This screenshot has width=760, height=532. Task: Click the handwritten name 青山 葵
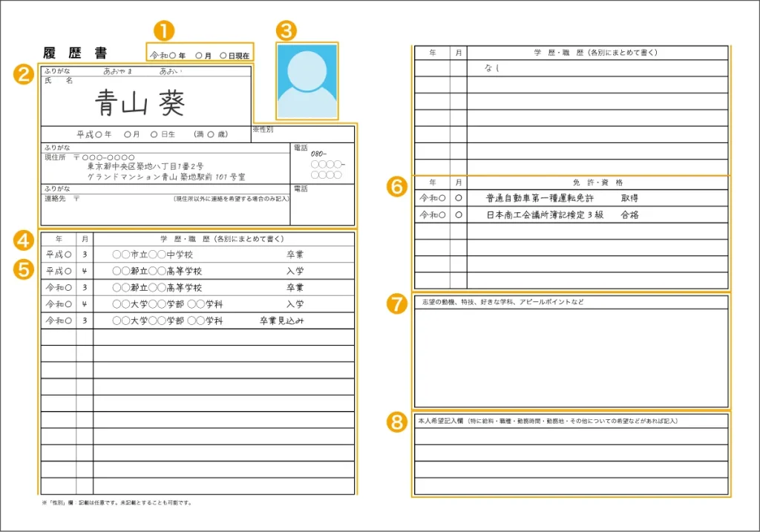coord(140,103)
